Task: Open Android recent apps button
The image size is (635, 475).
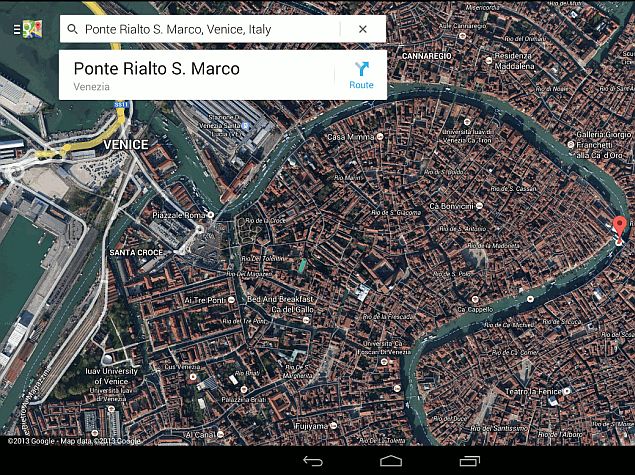Action: 469,460
